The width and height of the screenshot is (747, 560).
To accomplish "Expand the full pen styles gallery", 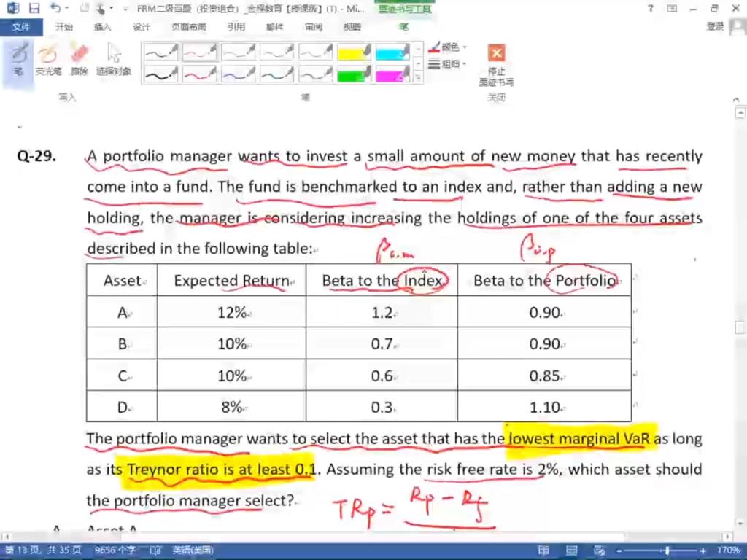I will pos(418,77).
